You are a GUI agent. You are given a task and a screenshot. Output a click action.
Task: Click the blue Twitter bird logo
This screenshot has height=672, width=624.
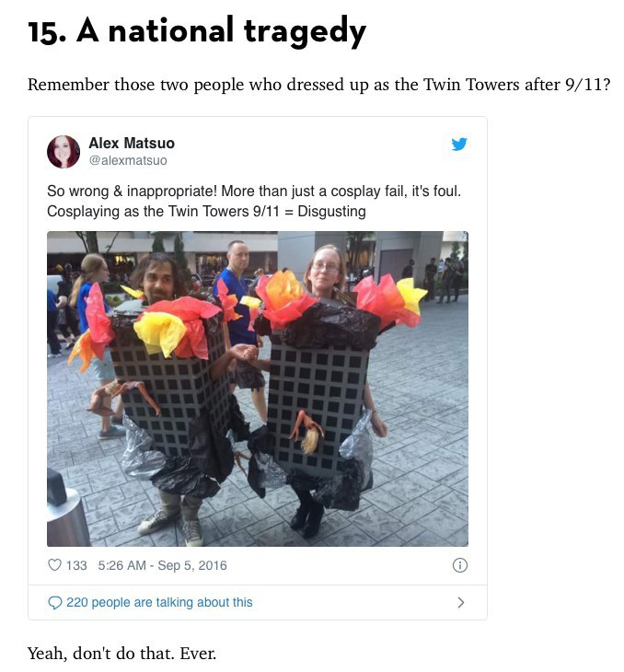459,144
